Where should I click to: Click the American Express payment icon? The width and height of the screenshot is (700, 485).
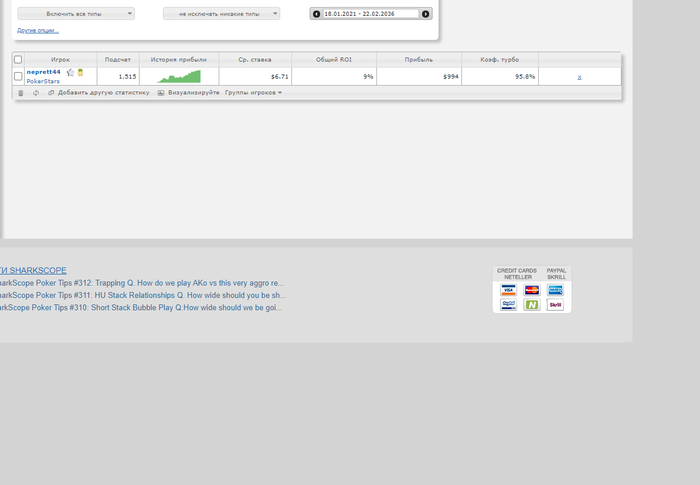pyautogui.click(x=555, y=290)
